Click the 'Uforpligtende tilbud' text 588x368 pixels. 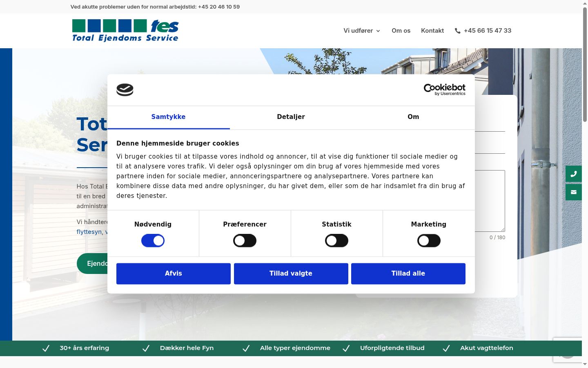392,348
